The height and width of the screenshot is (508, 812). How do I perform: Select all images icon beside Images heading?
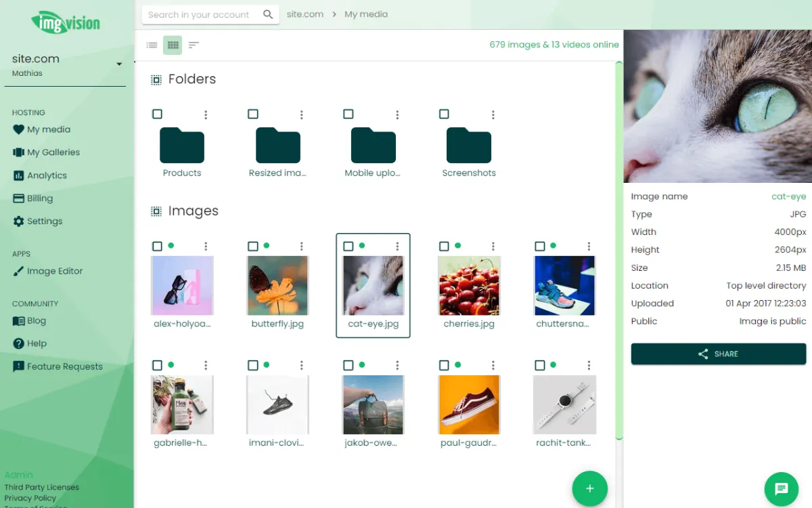click(156, 212)
